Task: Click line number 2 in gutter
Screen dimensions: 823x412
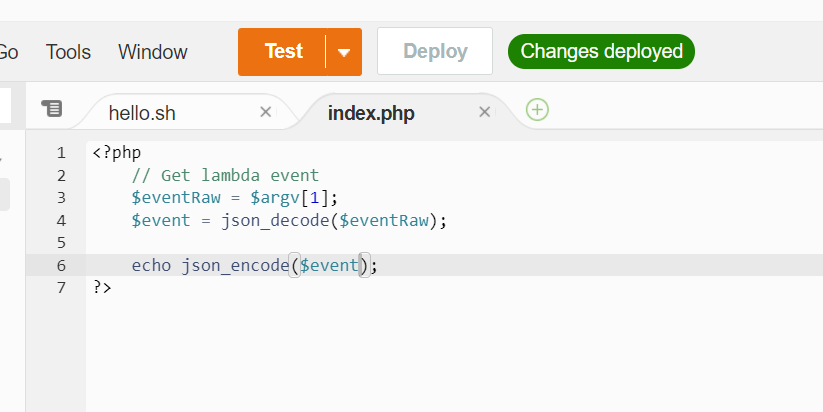Action: tap(61, 176)
